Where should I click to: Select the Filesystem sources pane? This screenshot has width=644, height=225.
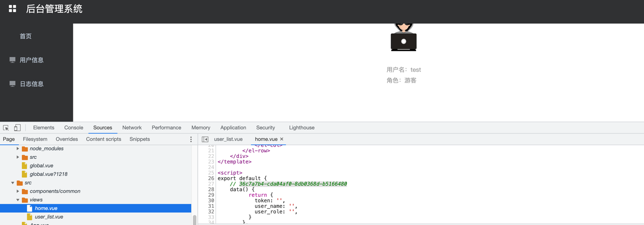point(35,139)
